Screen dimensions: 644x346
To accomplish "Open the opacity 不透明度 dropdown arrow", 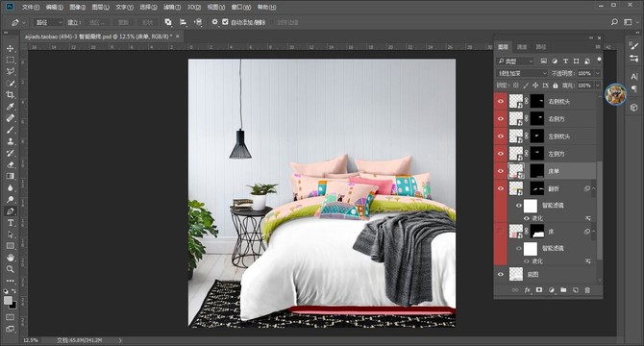I will coord(598,73).
